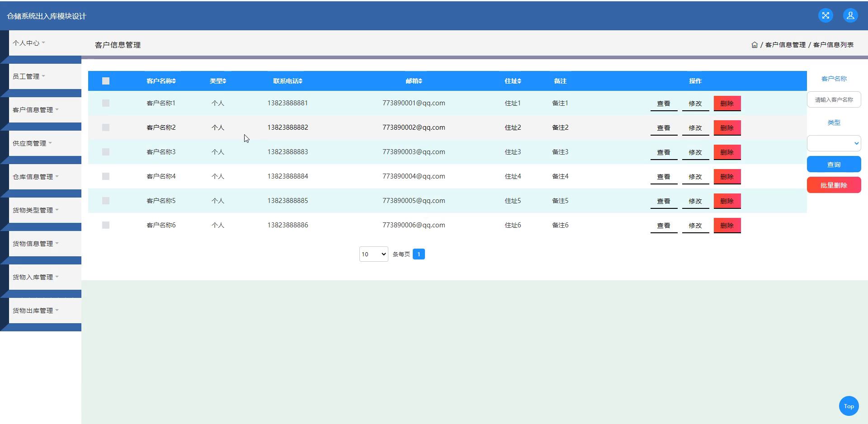
Task: Expand 供应商管理 sidebar menu
Action: point(45,143)
